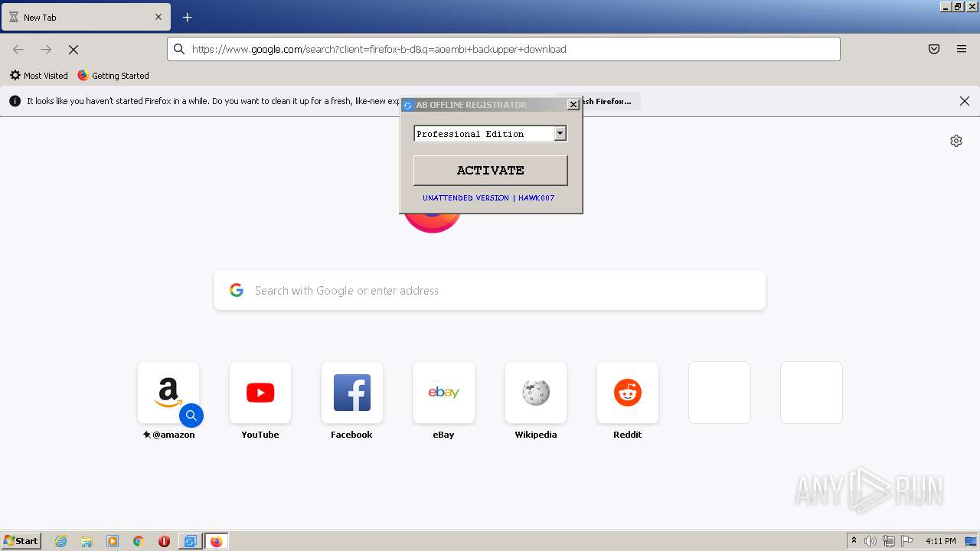Click the first empty shortcut tile
980x551 pixels.
[720, 393]
